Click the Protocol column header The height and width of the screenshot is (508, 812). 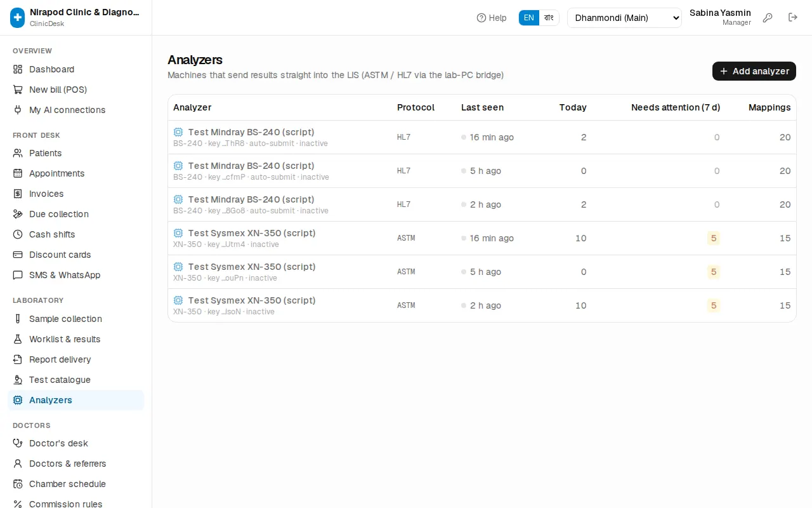[x=416, y=107]
